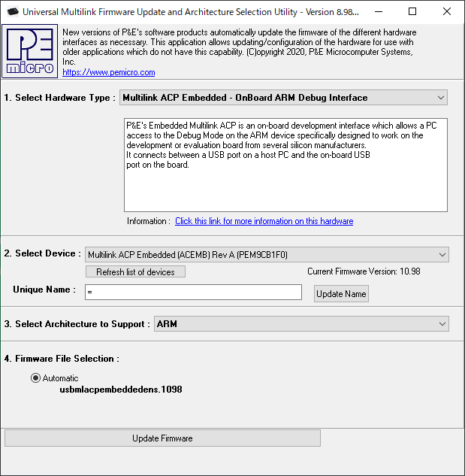This screenshot has height=476, width=465.
Task: Maximize the firmware utility window
Action: pos(412,12)
